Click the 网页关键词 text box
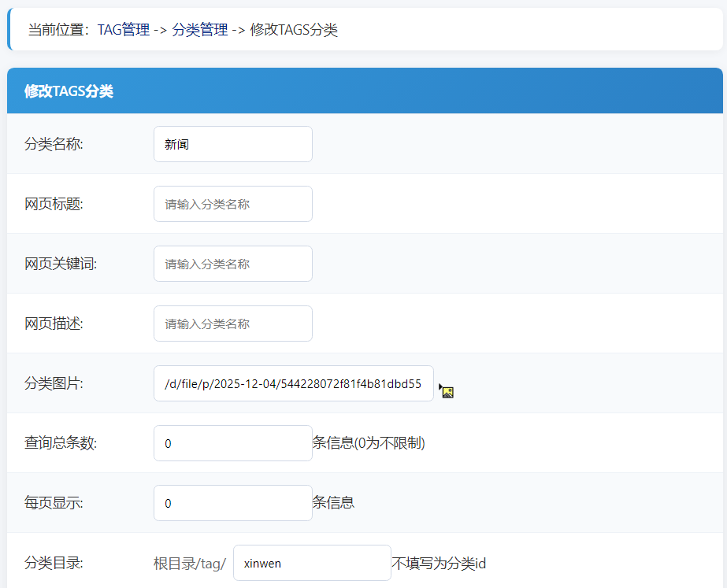This screenshot has width=727, height=588. 232,263
